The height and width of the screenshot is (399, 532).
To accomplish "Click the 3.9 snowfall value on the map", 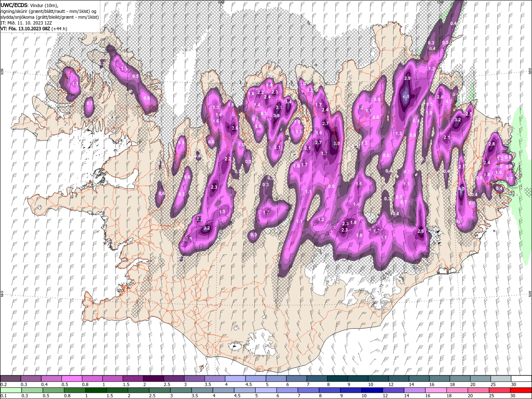I will [276, 116].
